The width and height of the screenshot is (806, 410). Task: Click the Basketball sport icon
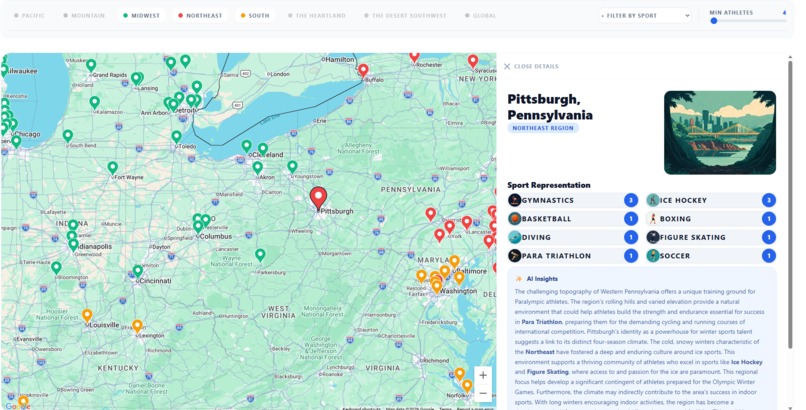(x=515, y=218)
